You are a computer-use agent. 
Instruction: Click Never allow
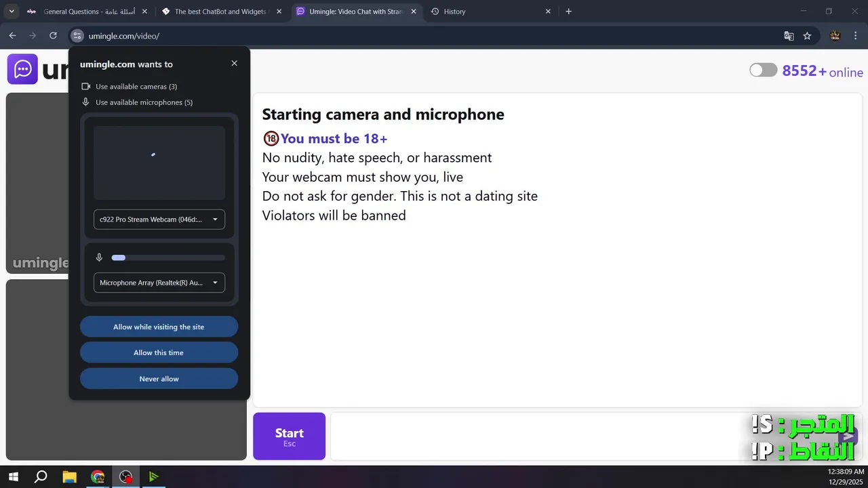(x=159, y=379)
